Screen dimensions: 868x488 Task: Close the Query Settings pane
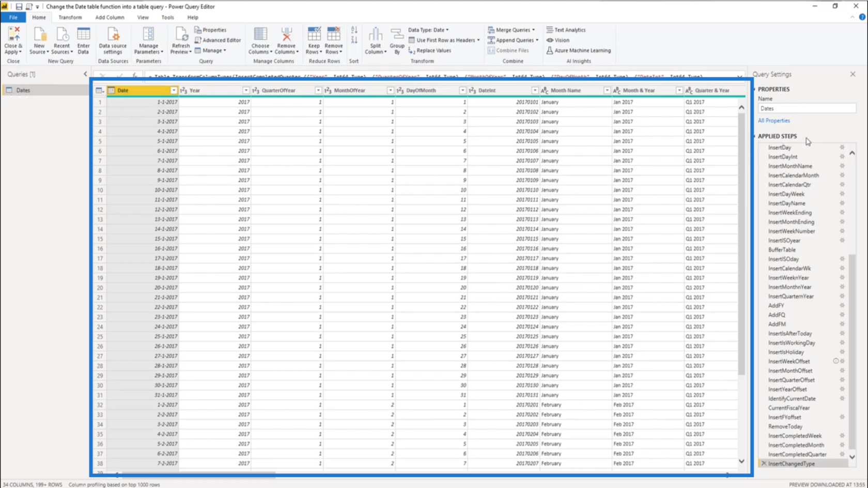(853, 74)
